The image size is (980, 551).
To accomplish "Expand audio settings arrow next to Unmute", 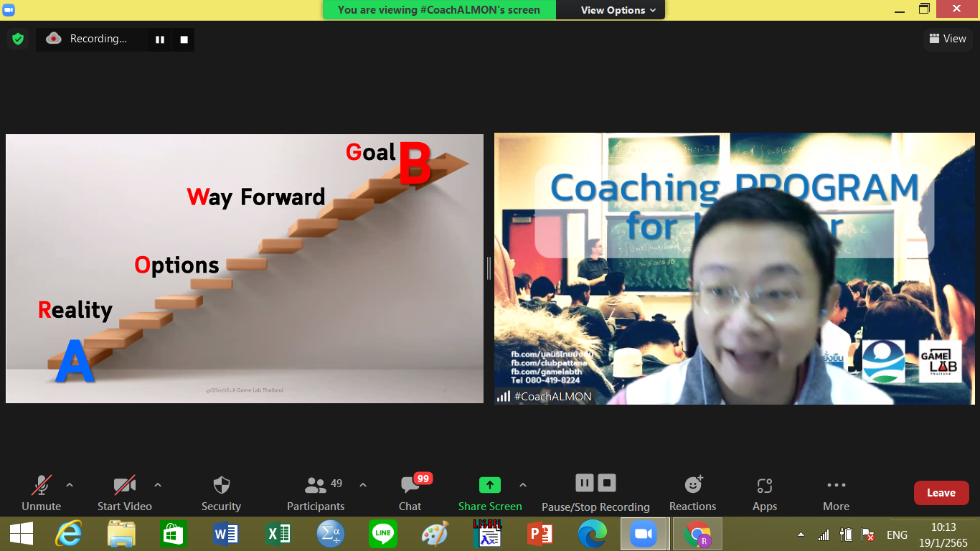I will [70, 485].
